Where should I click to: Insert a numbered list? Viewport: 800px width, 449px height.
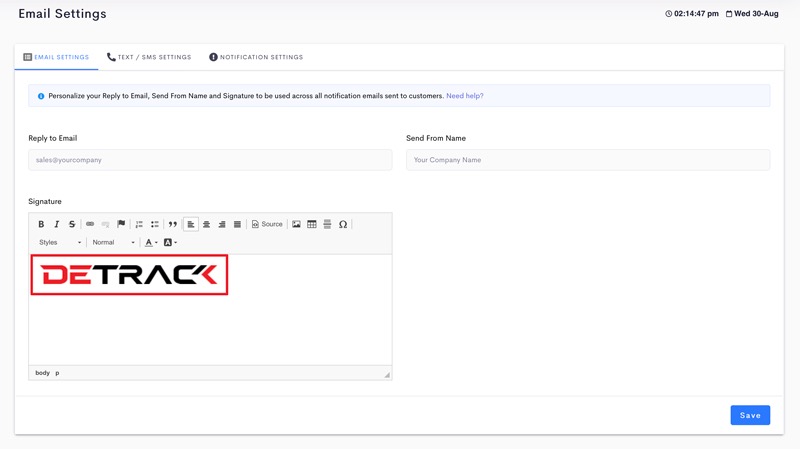click(x=139, y=224)
